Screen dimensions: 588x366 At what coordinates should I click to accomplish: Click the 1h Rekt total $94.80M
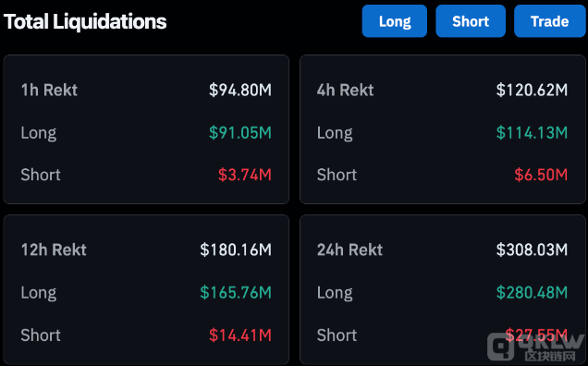(240, 90)
